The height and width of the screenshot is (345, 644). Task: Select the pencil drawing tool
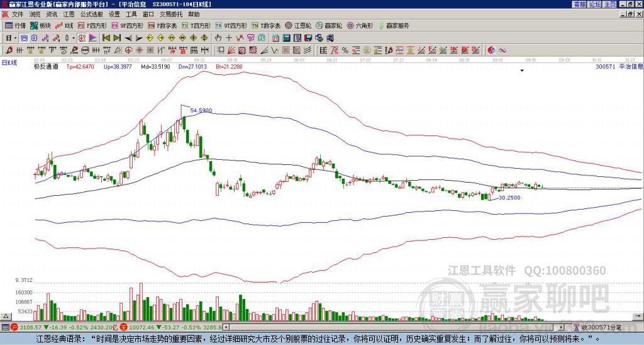tap(8, 50)
